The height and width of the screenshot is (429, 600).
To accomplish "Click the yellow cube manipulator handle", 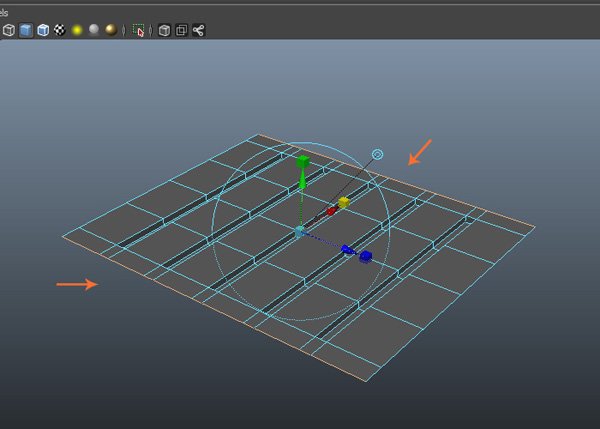I will pyautogui.click(x=344, y=202).
